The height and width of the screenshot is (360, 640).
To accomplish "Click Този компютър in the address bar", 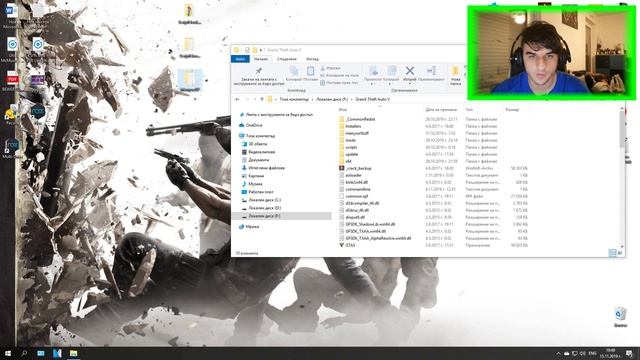I will (294, 99).
